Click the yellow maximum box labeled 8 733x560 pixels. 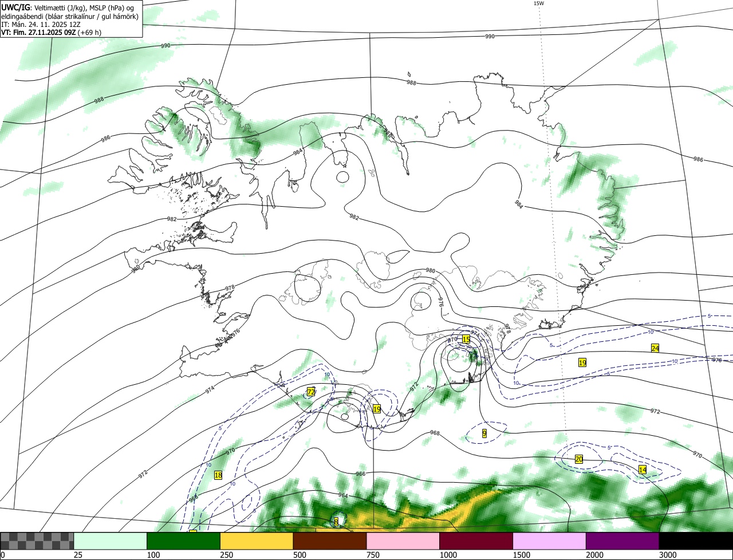tap(336, 521)
